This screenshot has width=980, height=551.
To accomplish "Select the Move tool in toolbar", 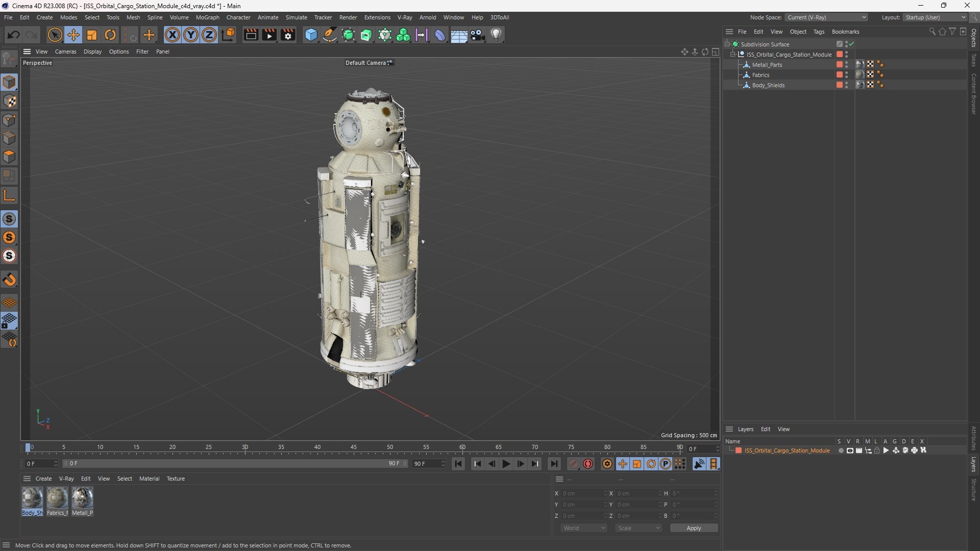I will (73, 35).
